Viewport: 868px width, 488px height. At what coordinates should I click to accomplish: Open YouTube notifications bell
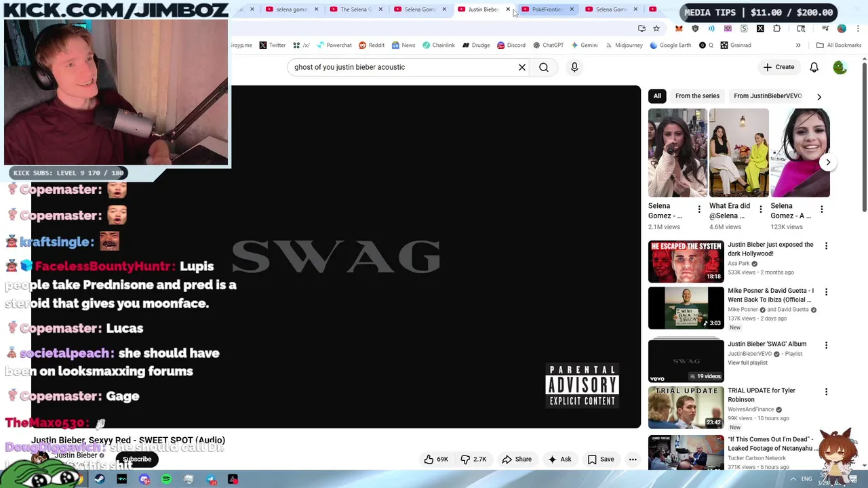pos(814,67)
